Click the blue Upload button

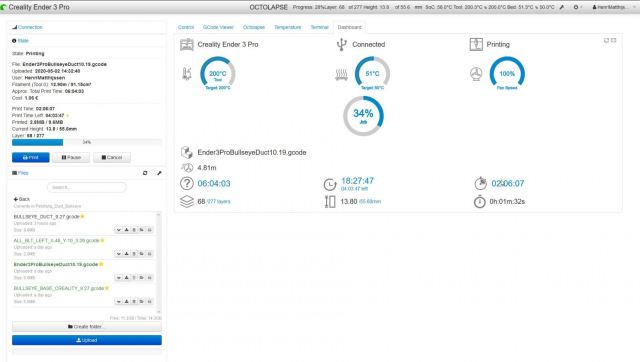point(87,340)
